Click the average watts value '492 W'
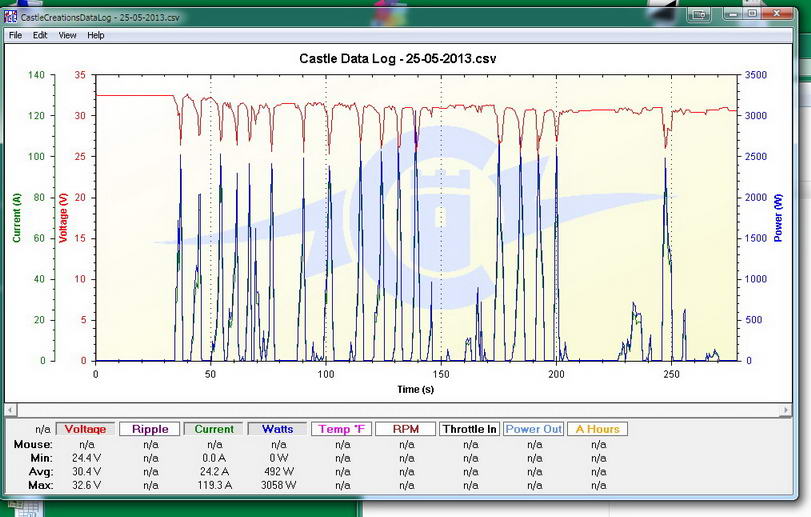 click(279, 472)
